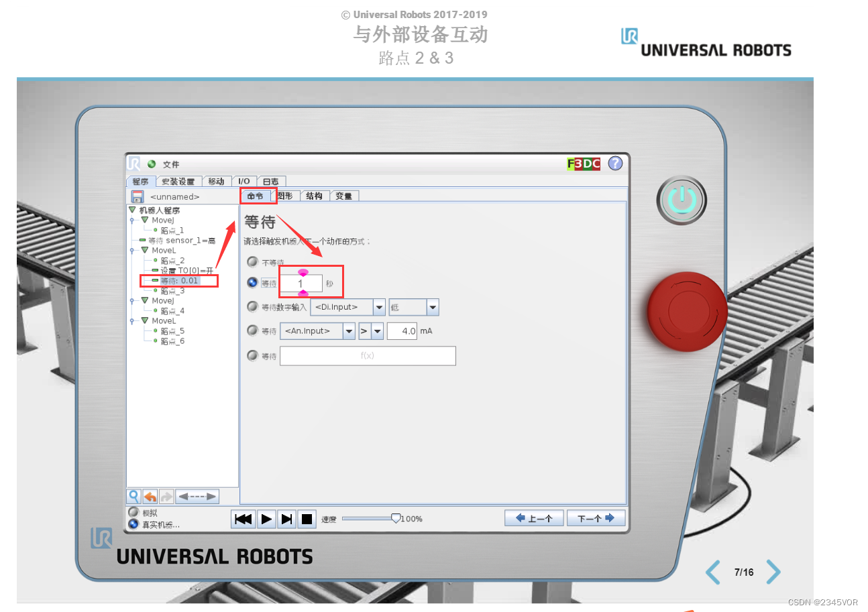Click the f(x) expression field
868x612 pixels.
(x=368, y=356)
